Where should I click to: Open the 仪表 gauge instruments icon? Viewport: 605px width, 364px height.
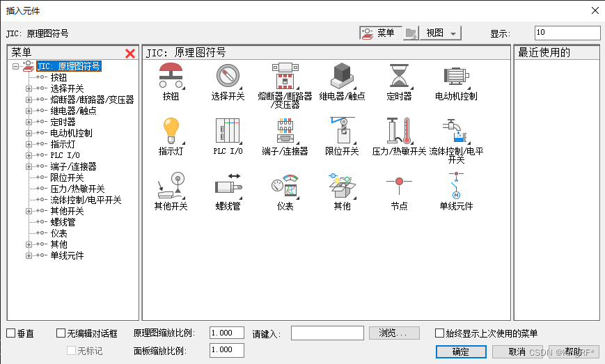click(285, 186)
